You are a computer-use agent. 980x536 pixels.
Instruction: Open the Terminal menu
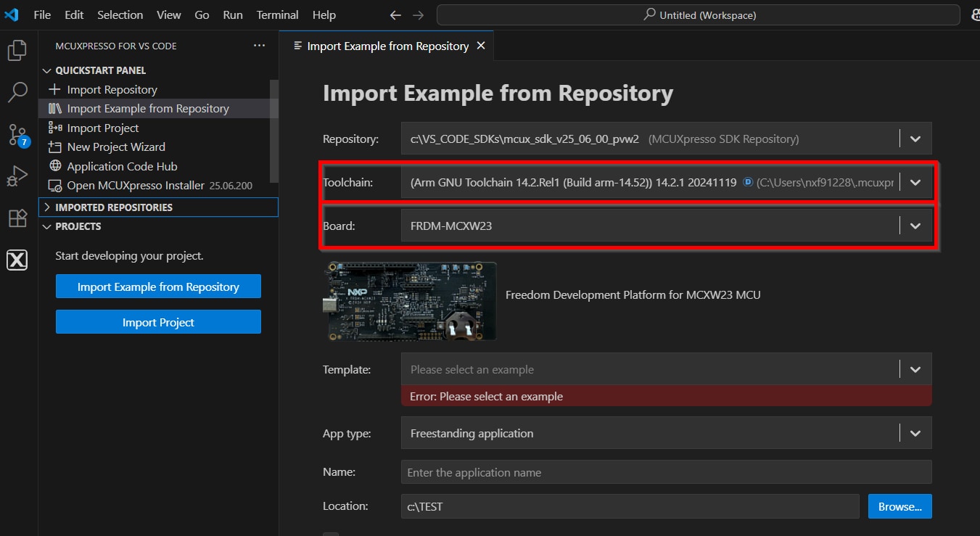click(277, 15)
